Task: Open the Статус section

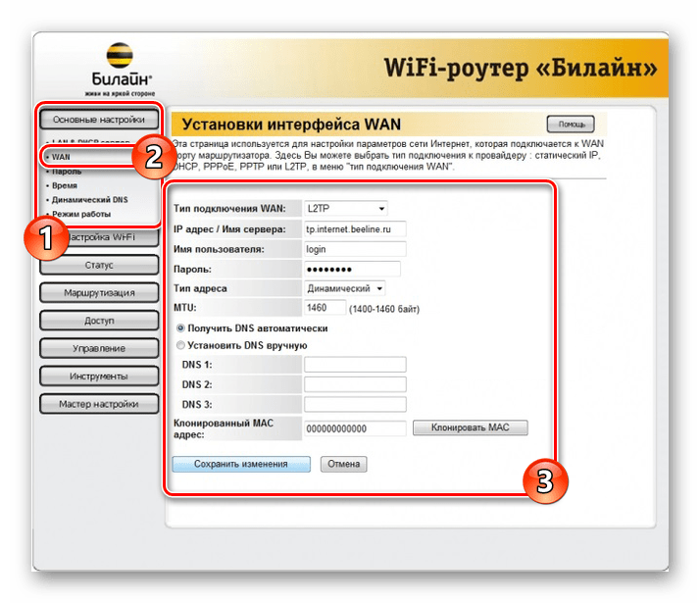Action: tap(99, 265)
